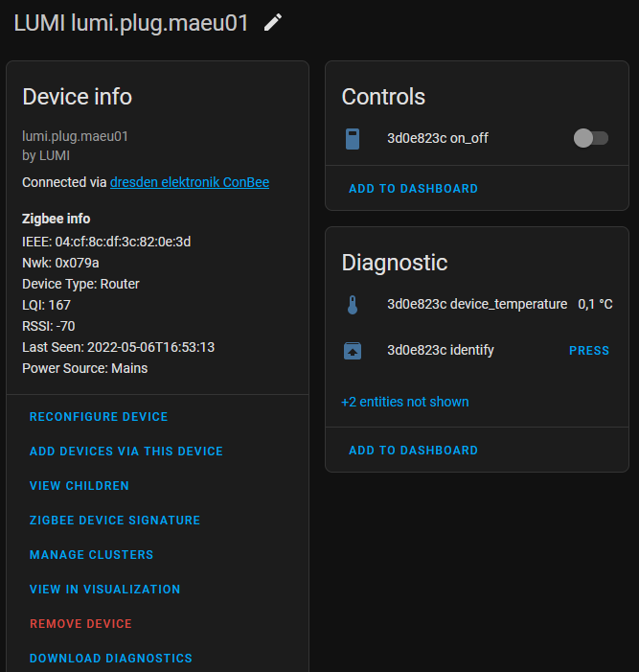Download diagnostics for this device
This screenshot has height=672, width=639.
pyautogui.click(x=111, y=659)
